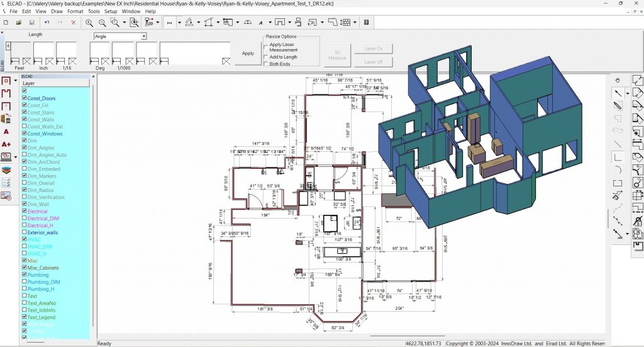The height and width of the screenshot is (347, 644).
Task: Open file with folder icon
Action: pyautogui.click(x=18, y=23)
